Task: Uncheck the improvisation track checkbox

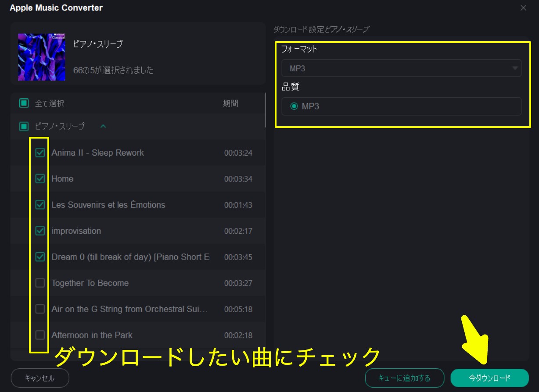Action: 40,231
